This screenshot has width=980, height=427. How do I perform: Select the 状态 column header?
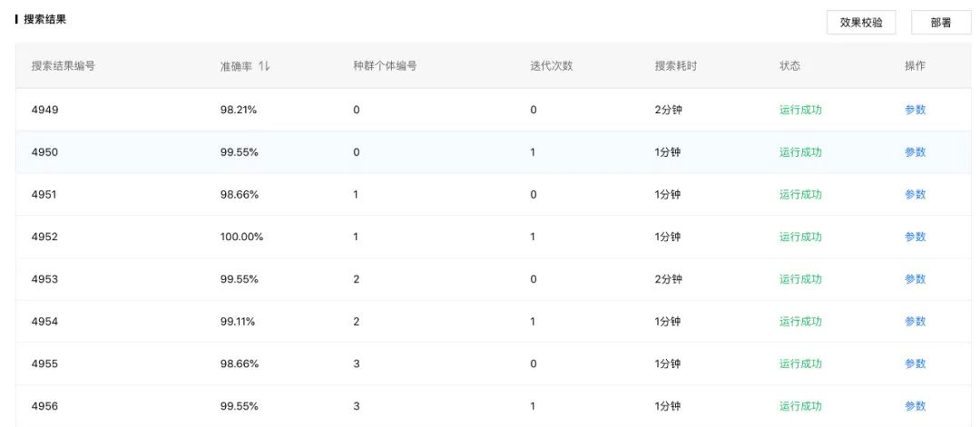pyautogui.click(x=789, y=66)
